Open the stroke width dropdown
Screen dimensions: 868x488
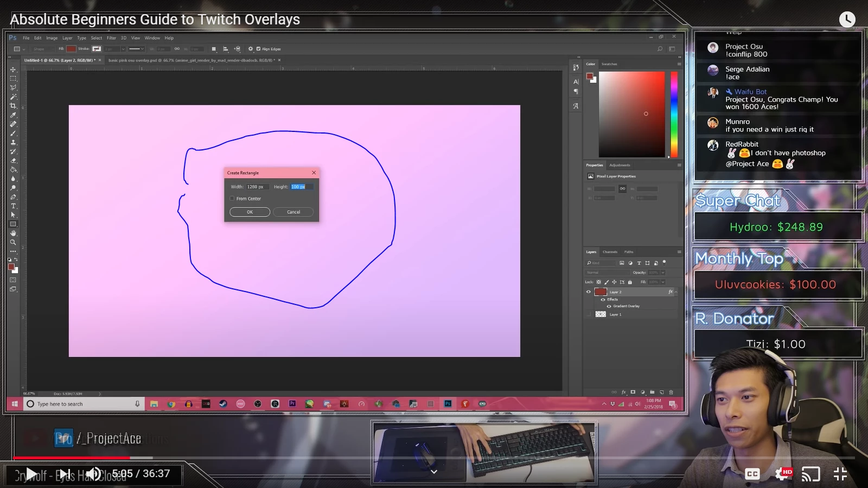[x=123, y=49]
